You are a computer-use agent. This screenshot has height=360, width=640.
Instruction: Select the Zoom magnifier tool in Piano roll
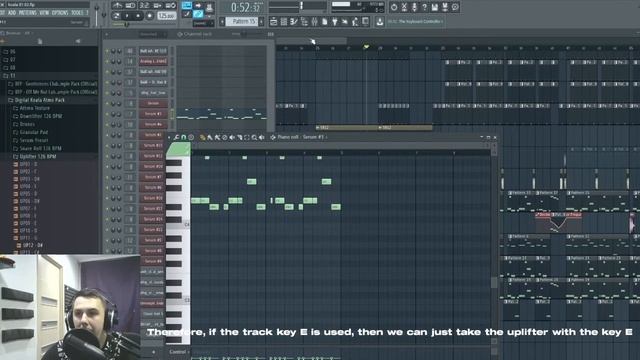(254, 138)
